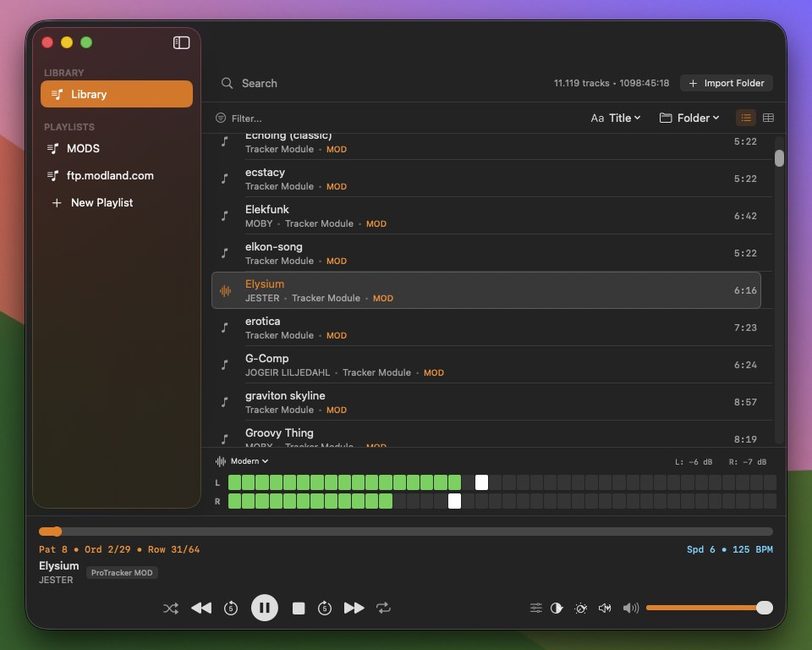Click the plus icon by New Playlist
This screenshot has height=650, width=812.
click(57, 202)
